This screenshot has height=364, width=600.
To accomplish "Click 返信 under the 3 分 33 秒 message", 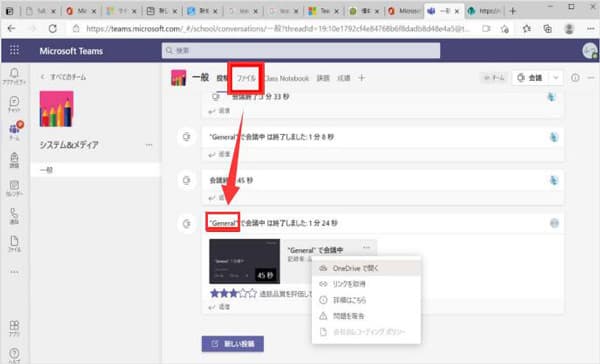I will click(220, 111).
